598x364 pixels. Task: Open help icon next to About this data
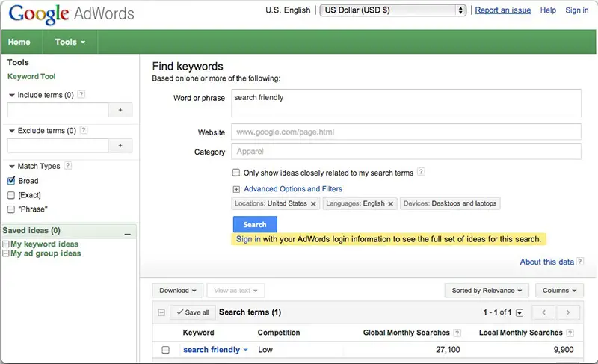click(580, 262)
